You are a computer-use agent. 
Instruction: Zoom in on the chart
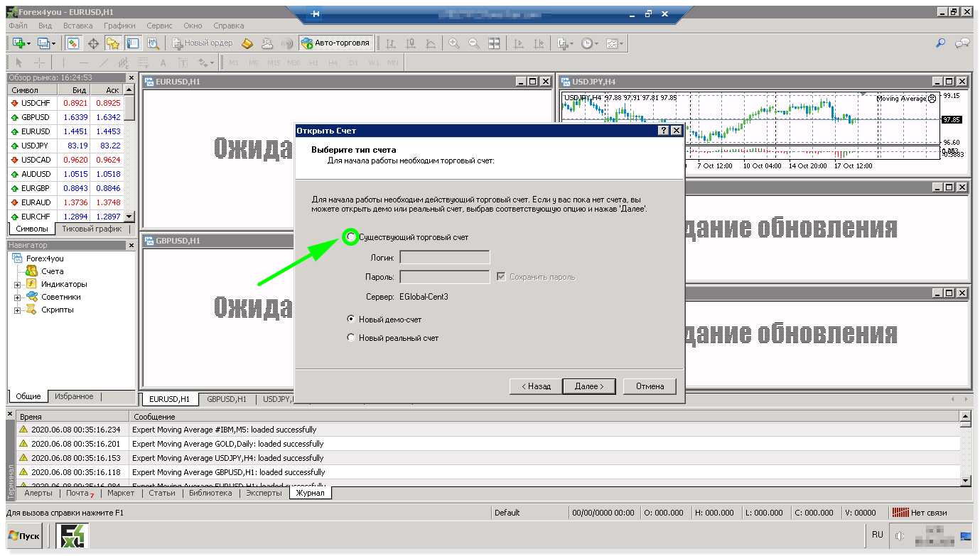[x=454, y=43]
